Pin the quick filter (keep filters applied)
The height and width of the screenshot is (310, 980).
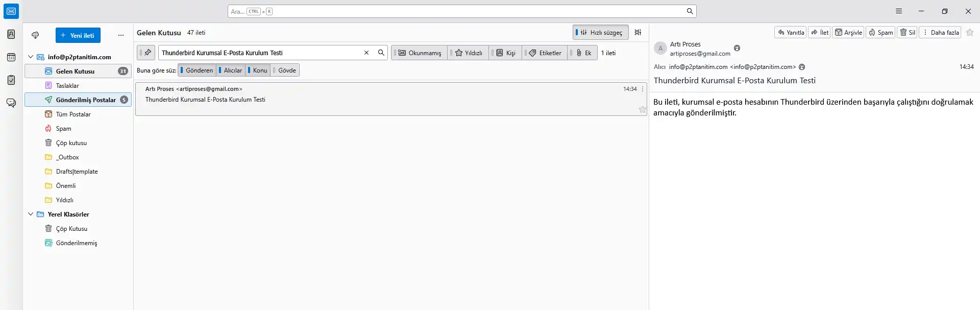tap(146, 53)
